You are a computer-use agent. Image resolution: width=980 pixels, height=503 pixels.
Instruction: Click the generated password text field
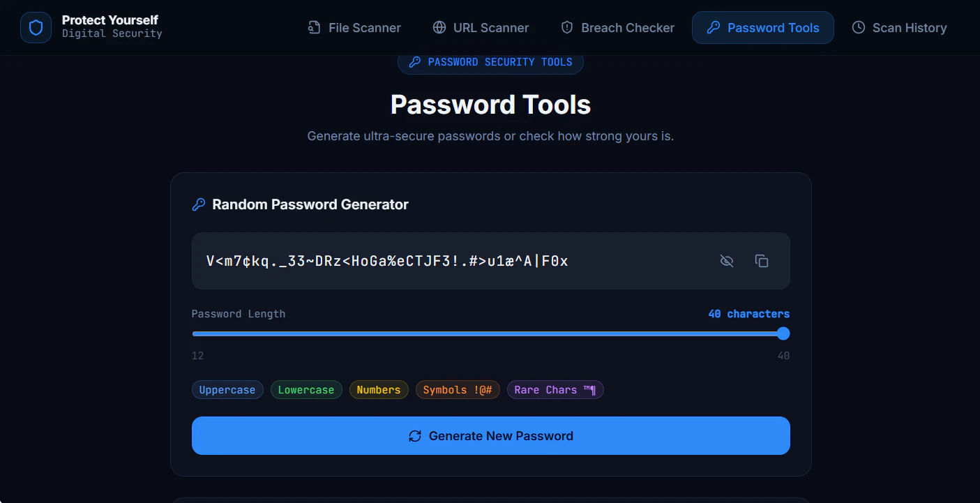click(x=491, y=261)
